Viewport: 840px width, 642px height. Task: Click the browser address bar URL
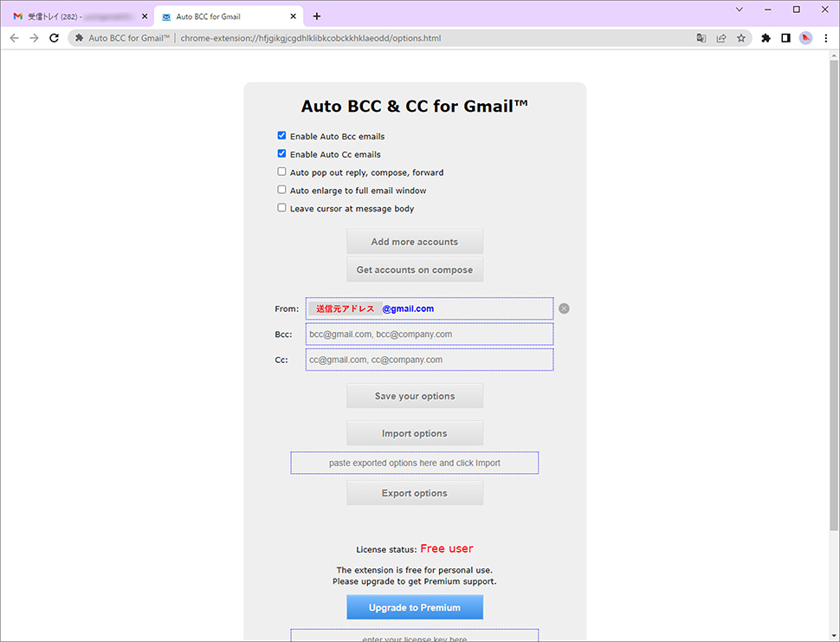point(311,38)
